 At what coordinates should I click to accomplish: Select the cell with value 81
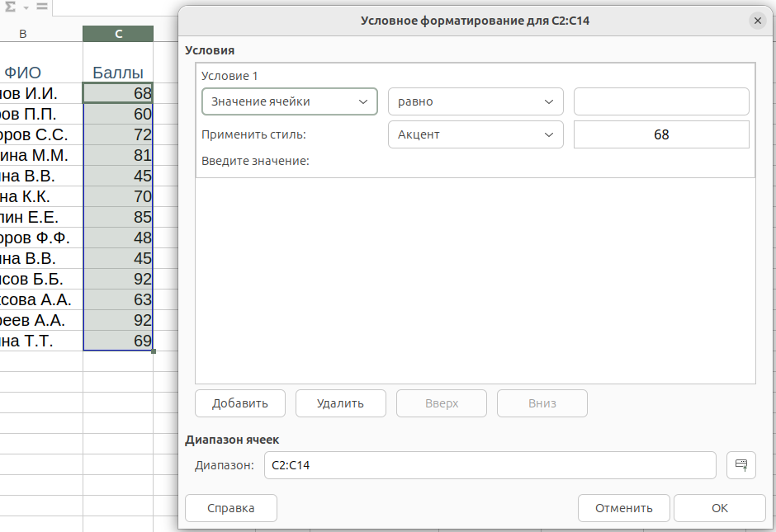[118, 155]
